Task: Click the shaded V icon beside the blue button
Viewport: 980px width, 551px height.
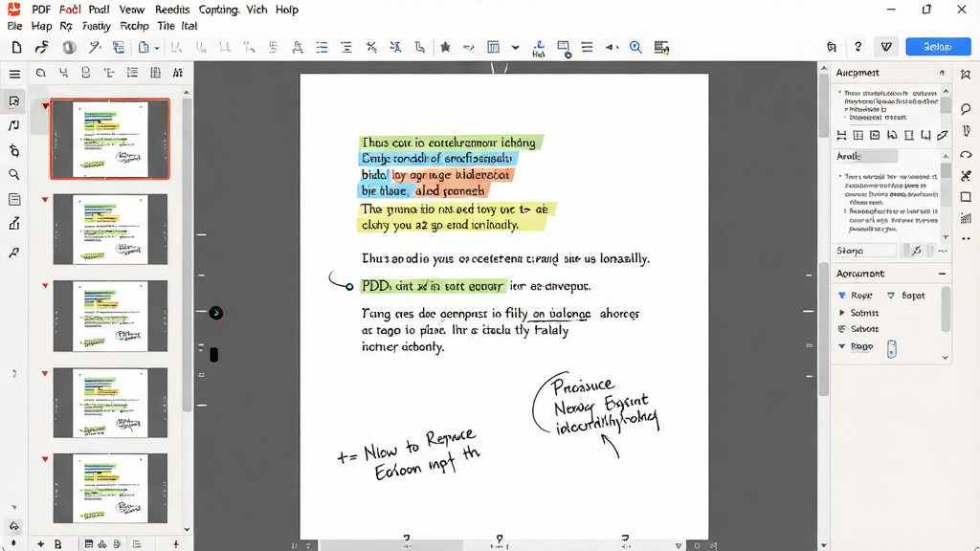Action: [886, 47]
